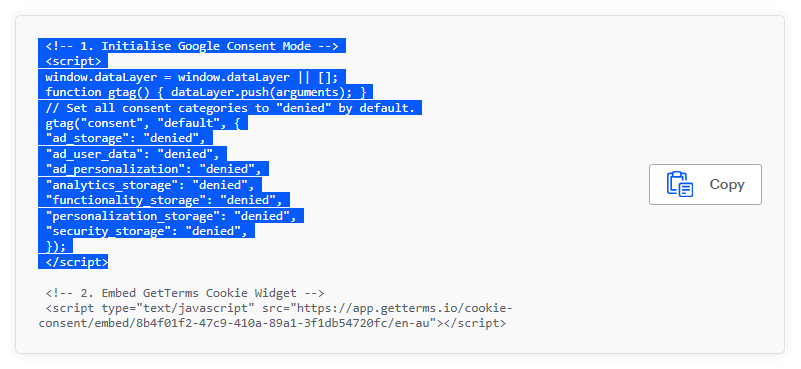This screenshot has width=801, height=369.
Task: Click the highlighted closing </script> tag
Action: (x=77, y=262)
